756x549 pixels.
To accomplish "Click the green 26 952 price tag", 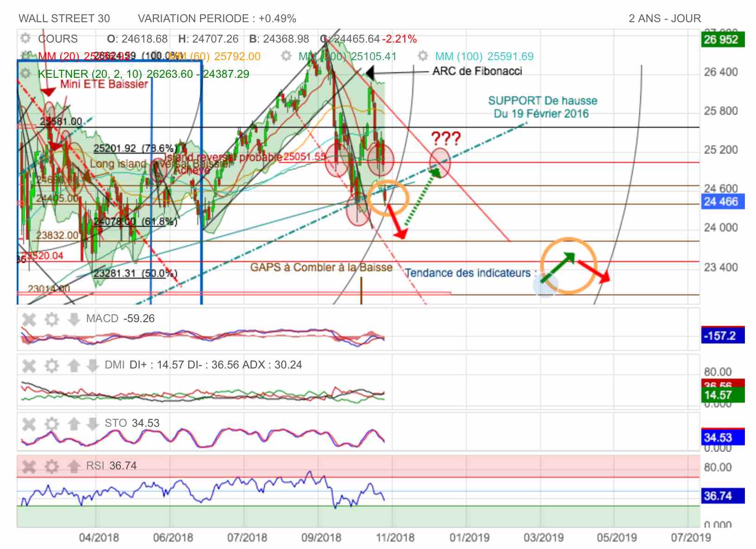I will 723,39.
